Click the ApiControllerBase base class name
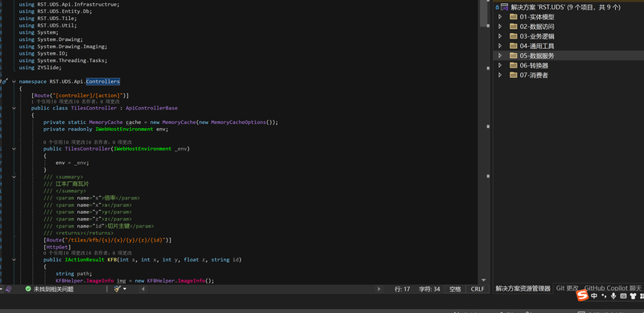 pos(151,108)
